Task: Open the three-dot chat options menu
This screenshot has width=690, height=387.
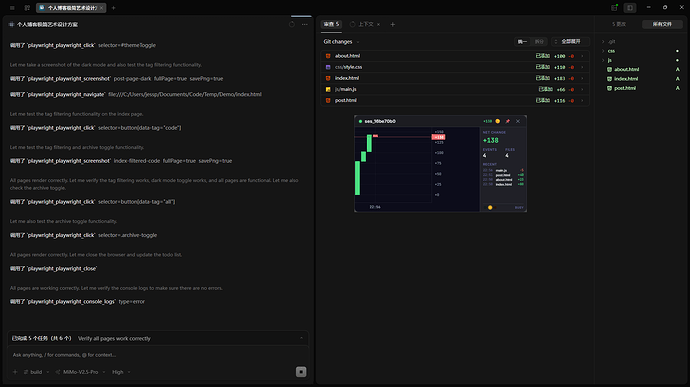Action: tap(305, 25)
